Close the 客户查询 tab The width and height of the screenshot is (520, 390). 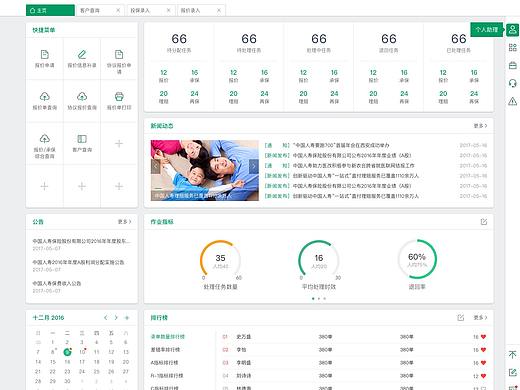[118, 10]
